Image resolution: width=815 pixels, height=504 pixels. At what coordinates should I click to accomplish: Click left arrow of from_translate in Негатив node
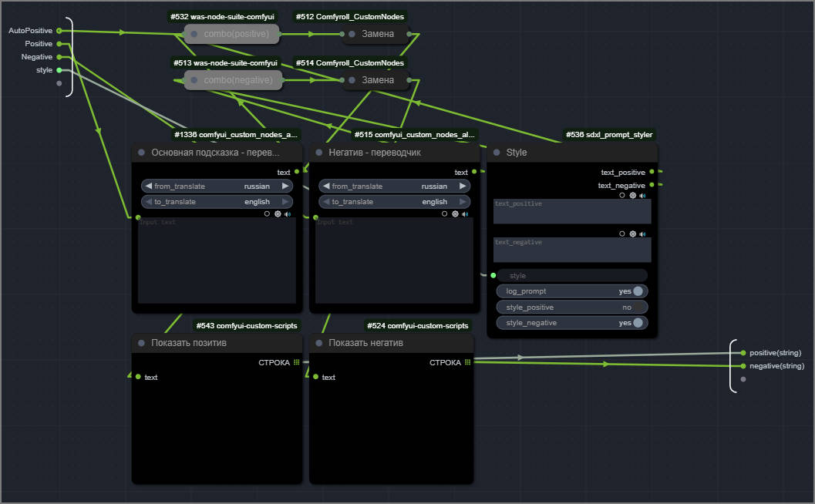(x=325, y=186)
